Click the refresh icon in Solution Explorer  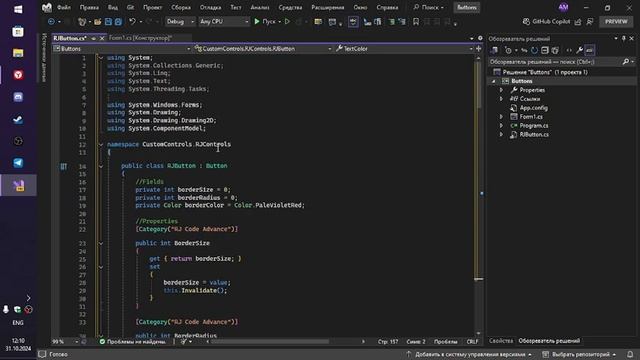pos(534,50)
